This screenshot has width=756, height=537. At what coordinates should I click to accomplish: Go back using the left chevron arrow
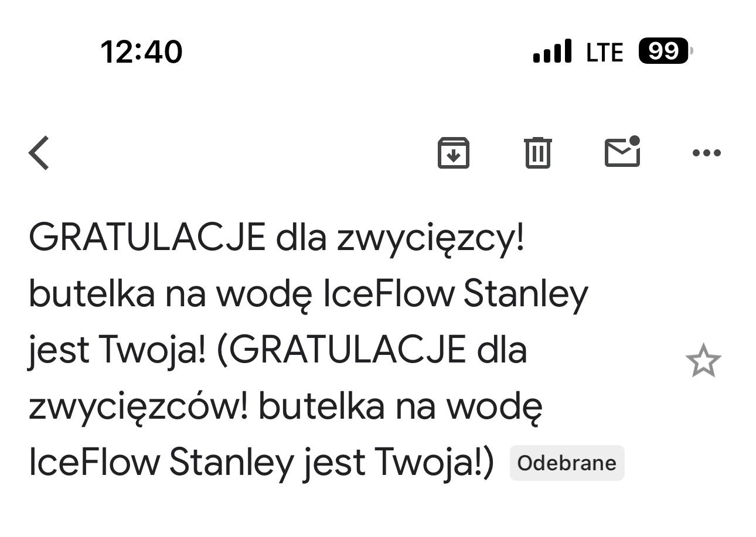point(39,153)
